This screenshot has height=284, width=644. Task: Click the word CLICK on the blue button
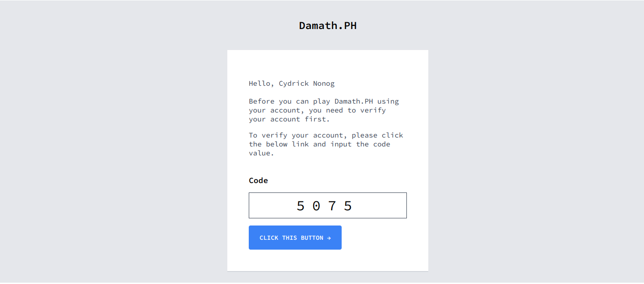[x=269, y=238]
